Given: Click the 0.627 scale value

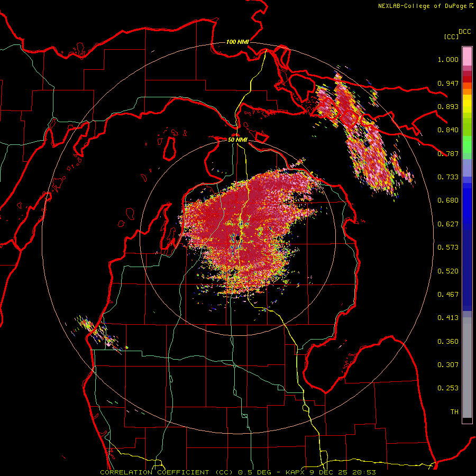Looking at the screenshot, I should [448, 224].
